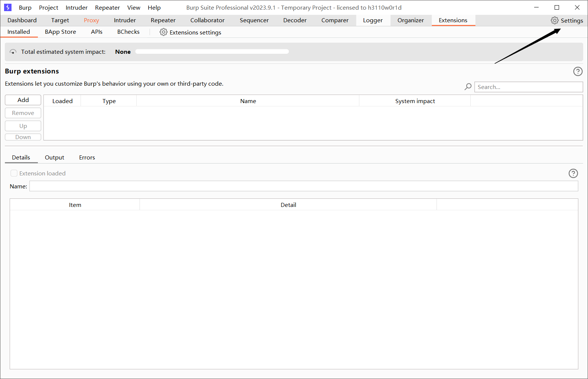
Task: Click the Extensions settings button label
Action: click(195, 33)
